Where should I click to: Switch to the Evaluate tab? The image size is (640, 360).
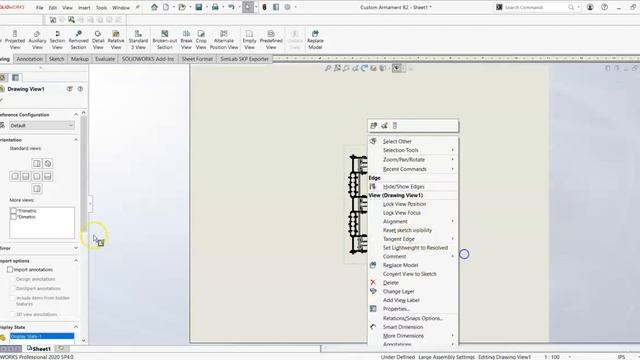(105, 59)
